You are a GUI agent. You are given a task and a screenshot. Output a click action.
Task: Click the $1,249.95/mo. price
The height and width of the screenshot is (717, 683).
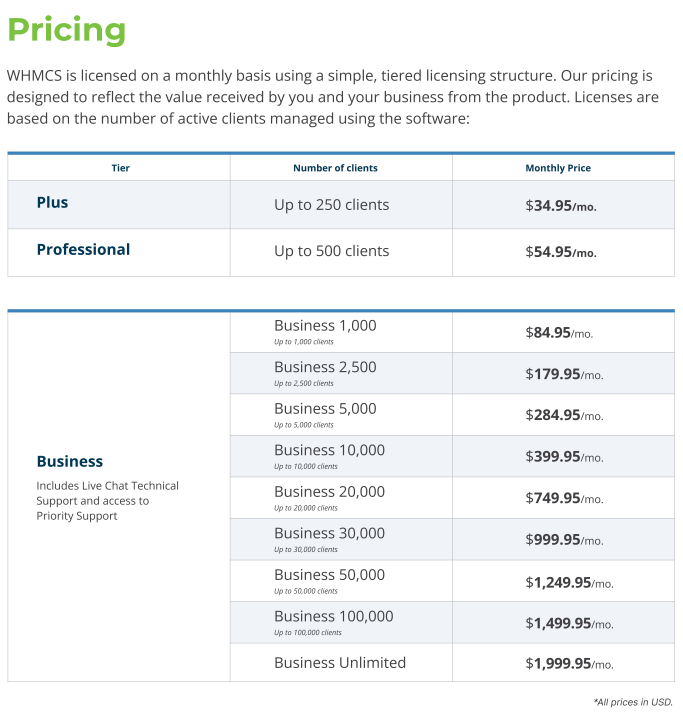pyautogui.click(x=569, y=582)
